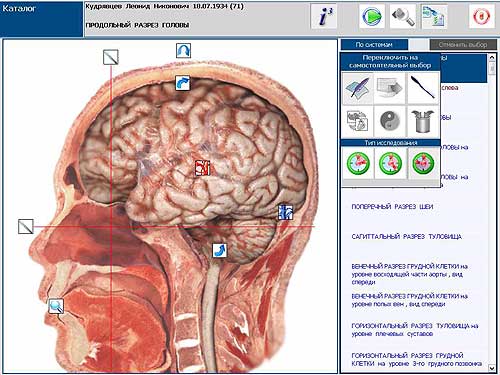Screen dimensions: 500x375
Task: Select the middle research type clock icon
Action: 390,163
